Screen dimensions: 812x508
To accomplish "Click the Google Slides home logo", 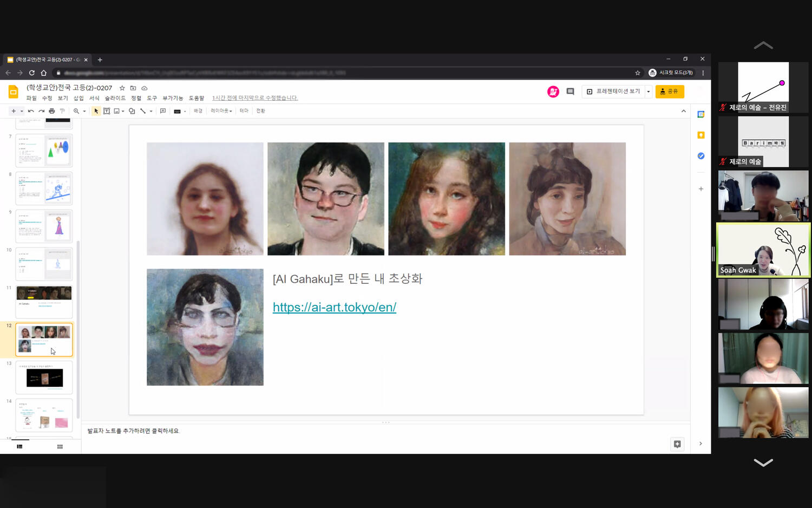I will point(14,92).
